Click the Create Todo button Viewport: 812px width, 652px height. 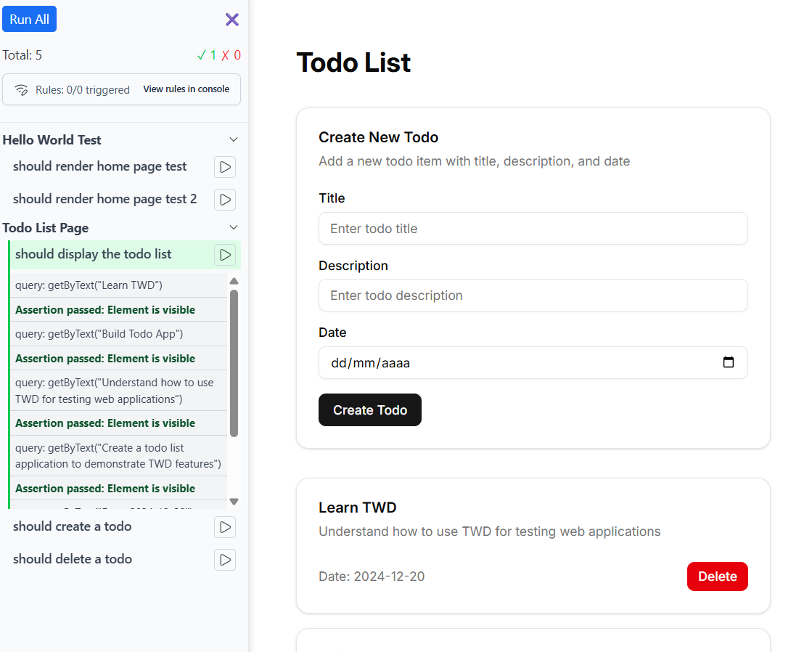click(370, 410)
